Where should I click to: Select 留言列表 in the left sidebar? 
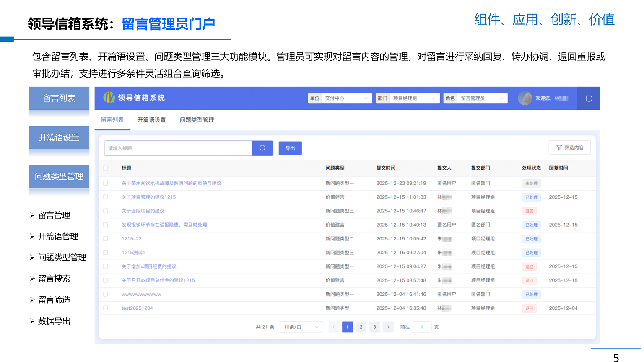59,98
